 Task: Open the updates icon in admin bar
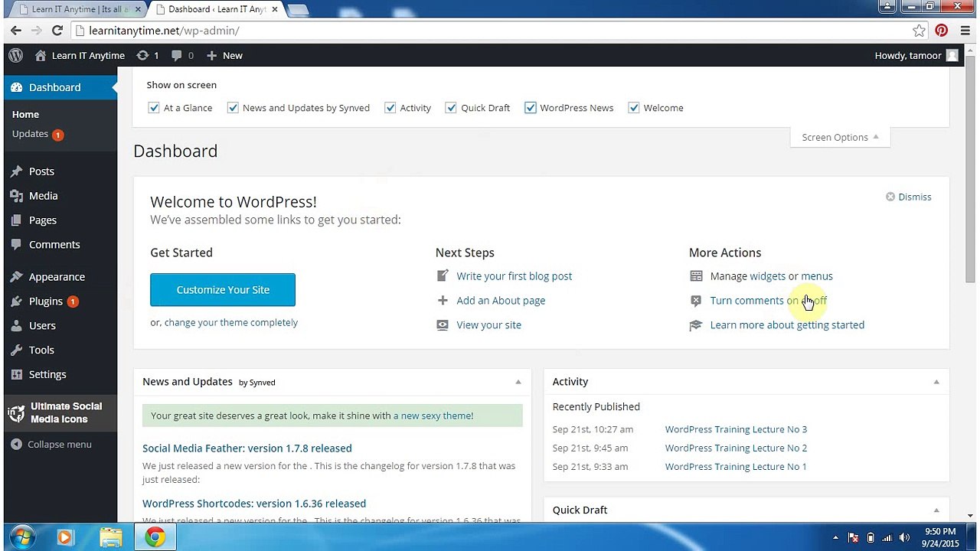coord(142,55)
